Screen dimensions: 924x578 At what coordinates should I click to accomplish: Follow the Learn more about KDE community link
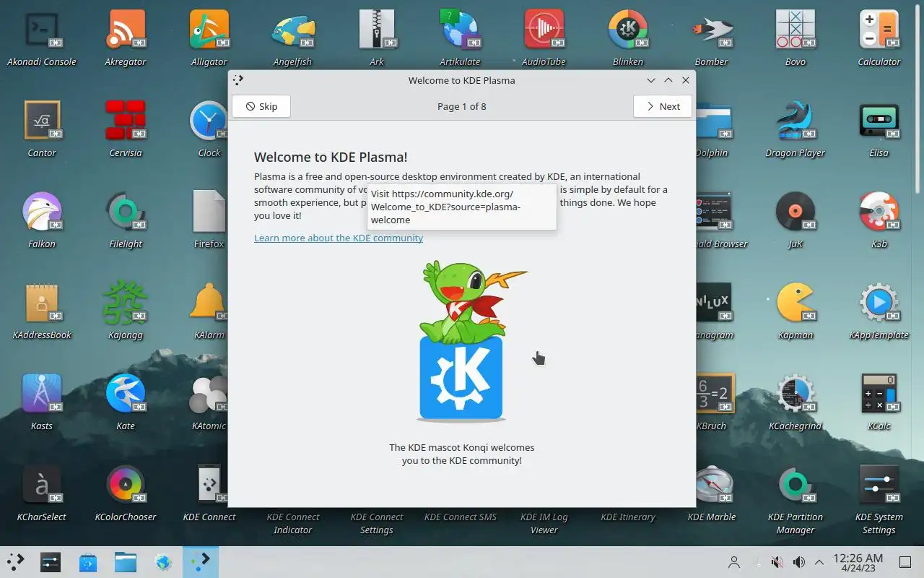click(x=339, y=238)
